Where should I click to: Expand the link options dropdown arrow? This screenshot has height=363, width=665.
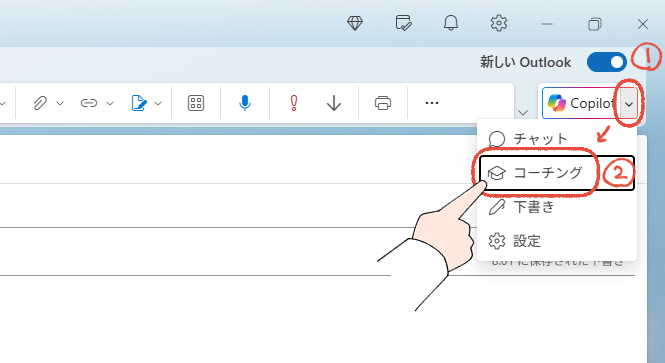coord(110,103)
